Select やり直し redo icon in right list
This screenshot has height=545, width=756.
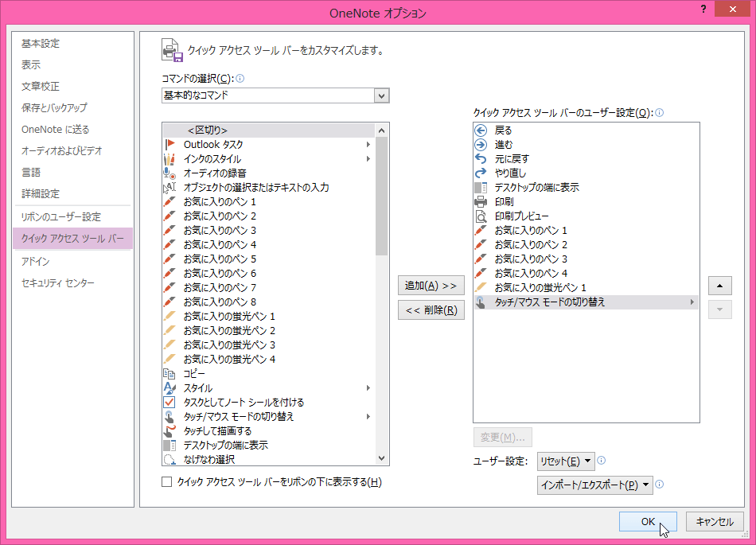(481, 173)
